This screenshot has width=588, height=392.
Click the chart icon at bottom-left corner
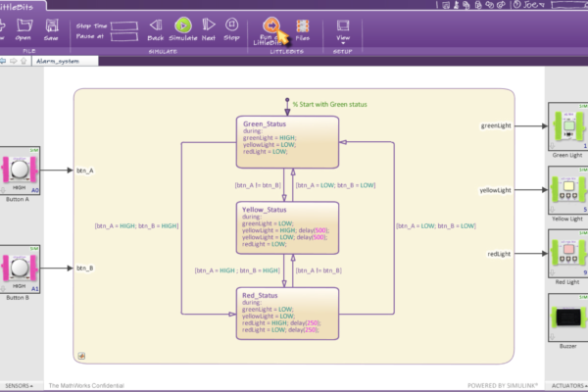pyautogui.click(x=82, y=356)
